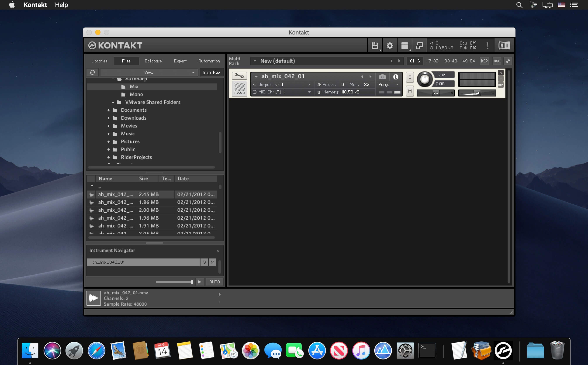Expand the VMware Shared Folders node
The image size is (588, 365).
click(x=113, y=102)
